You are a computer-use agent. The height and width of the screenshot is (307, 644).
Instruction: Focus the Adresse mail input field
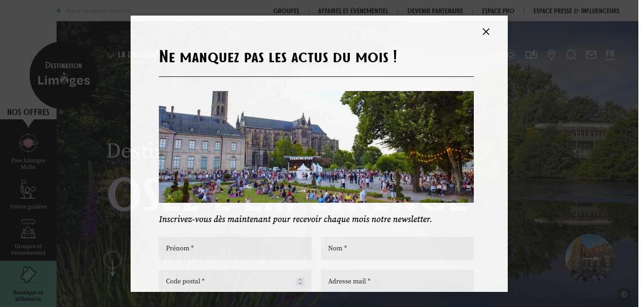[397, 281]
